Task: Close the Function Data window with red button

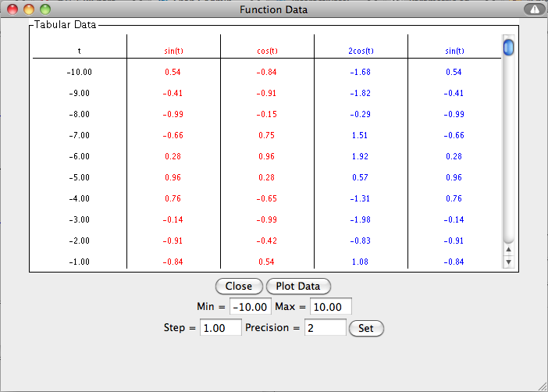Action: pyautogui.click(x=13, y=10)
